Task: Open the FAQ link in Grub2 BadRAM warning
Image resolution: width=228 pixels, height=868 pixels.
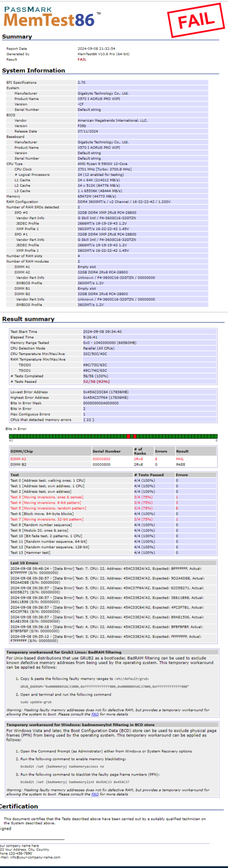Action: tap(95, 714)
